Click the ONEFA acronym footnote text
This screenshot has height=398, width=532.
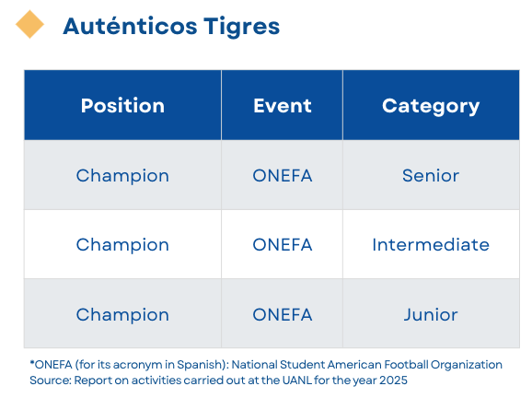[266, 365]
